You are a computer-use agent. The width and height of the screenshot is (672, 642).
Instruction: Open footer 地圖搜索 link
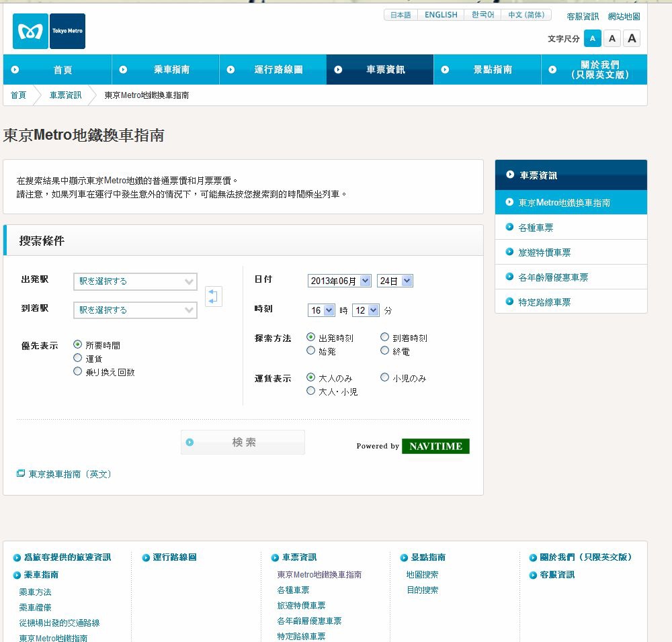tap(422, 574)
